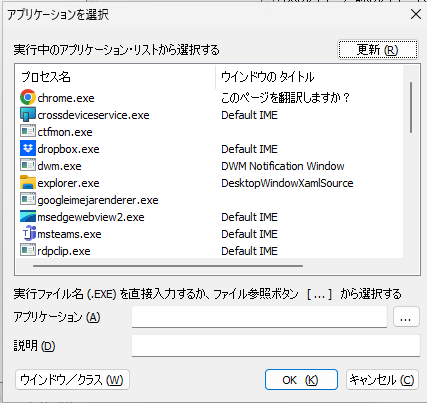Select the chrome.exe icon in the list

point(28,97)
